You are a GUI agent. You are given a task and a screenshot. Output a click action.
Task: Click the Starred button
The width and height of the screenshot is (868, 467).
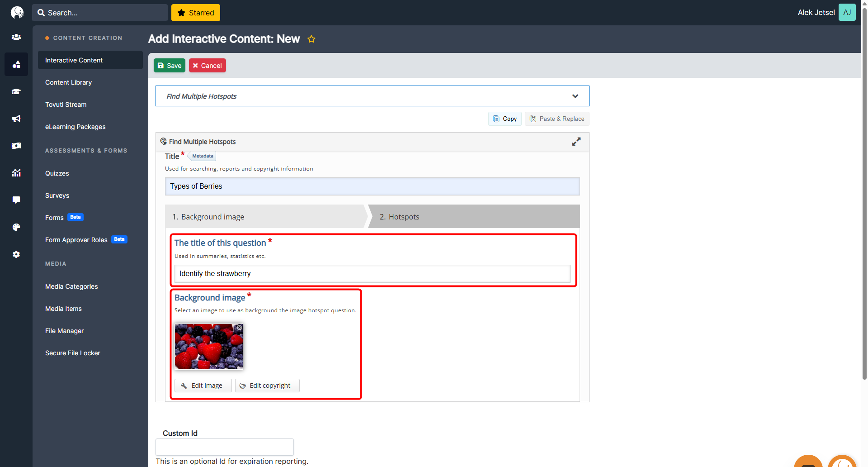pyautogui.click(x=196, y=13)
